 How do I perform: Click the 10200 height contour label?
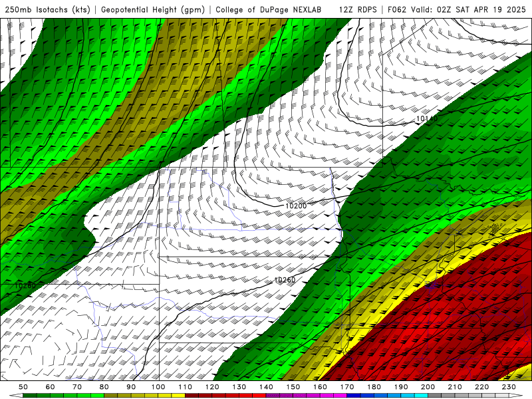coord(296,206)
